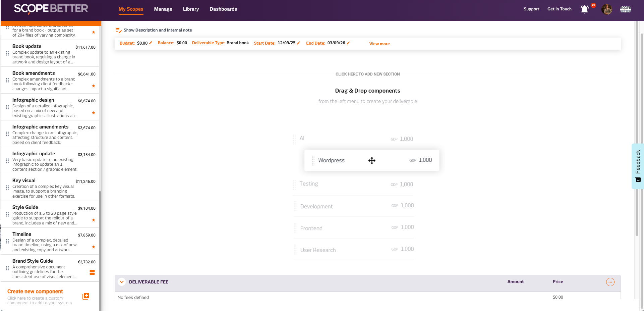This screenshot has height=311, width=644.
Task: Open the Dashboards tab
Action: [223, 9]
